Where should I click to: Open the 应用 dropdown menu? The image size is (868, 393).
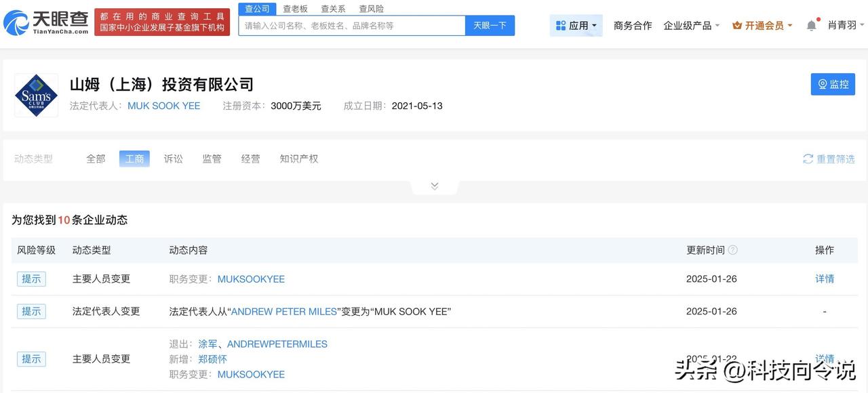[576, 25]
